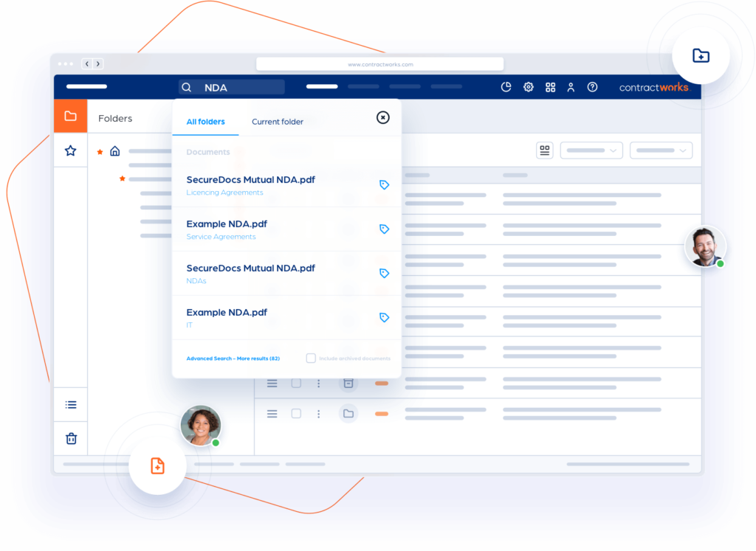This screenshot has height=551, width=756.
Task: Enable Include archived documents checkbox
Action: tap(311, 358)
